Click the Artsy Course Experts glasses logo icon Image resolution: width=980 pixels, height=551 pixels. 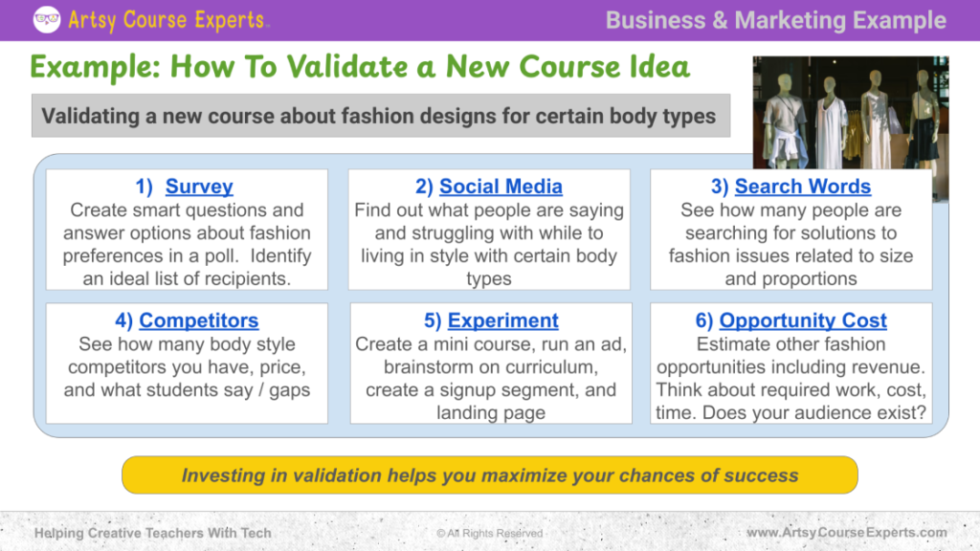point(47,19)
